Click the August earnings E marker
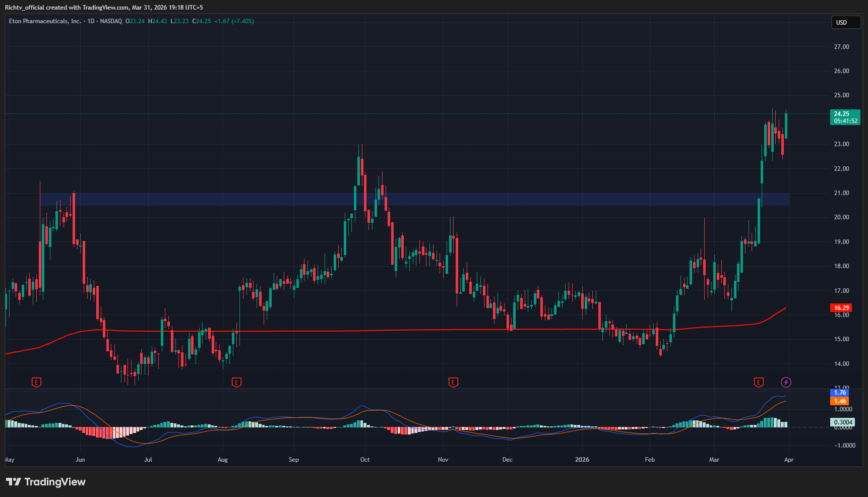This screenshot has height=497, width=868. pyautogui.click(x=236, y=383)
